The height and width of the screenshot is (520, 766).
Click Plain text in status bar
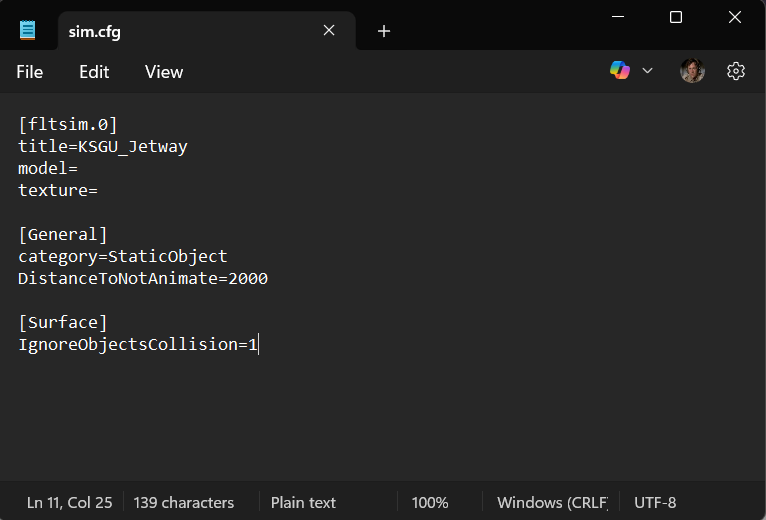303,502
